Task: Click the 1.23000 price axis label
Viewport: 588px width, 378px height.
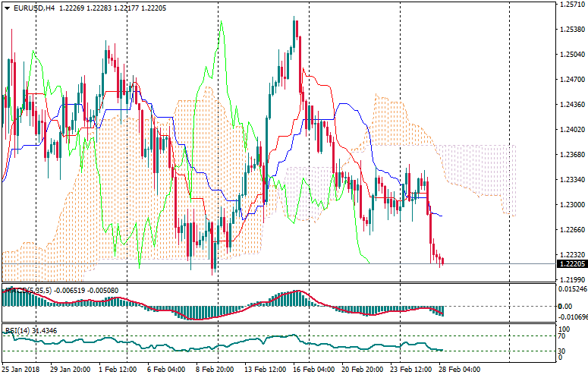Action: click(572, 205)
